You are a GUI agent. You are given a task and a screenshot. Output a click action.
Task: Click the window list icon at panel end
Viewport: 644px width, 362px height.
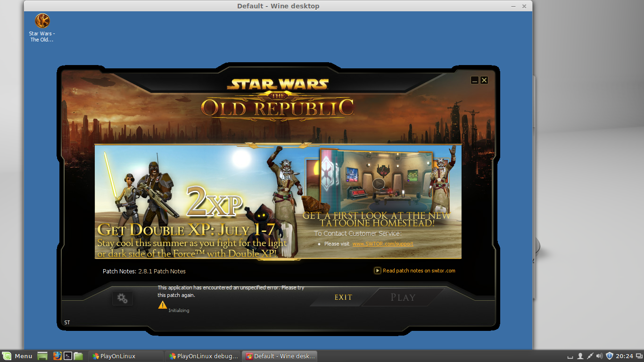[639, 356]
